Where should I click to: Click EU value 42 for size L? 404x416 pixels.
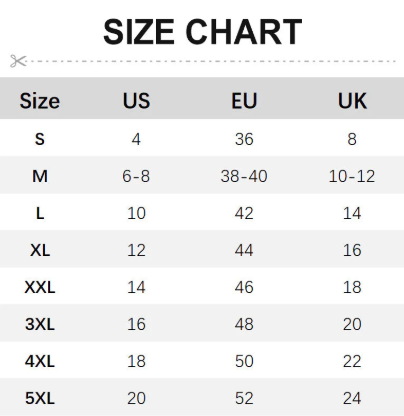pyautogui.click(x=244, y=213)
